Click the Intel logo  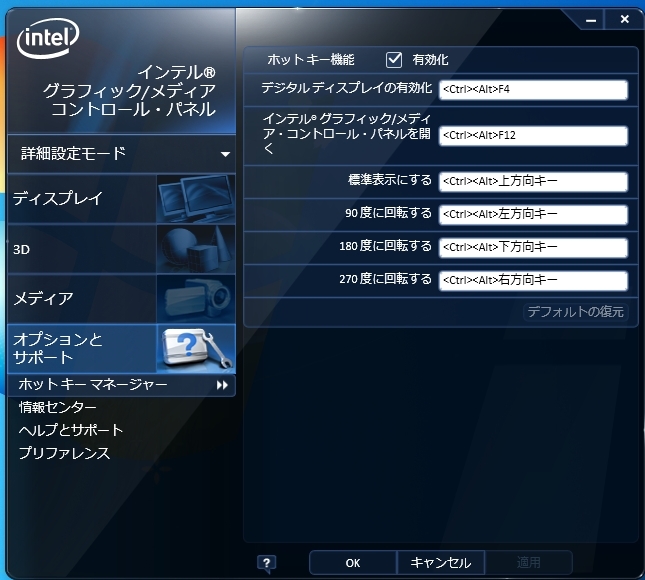click(x=48, y=38)
